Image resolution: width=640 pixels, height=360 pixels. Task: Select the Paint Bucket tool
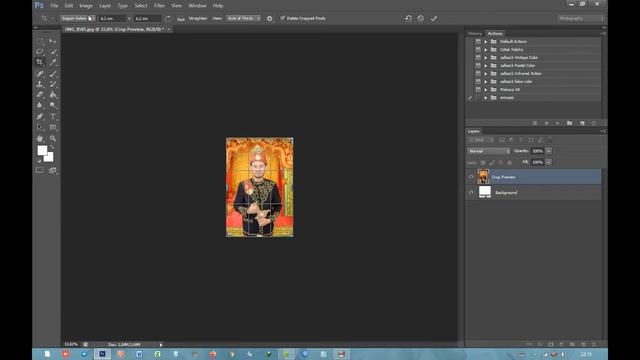[53, 95]
